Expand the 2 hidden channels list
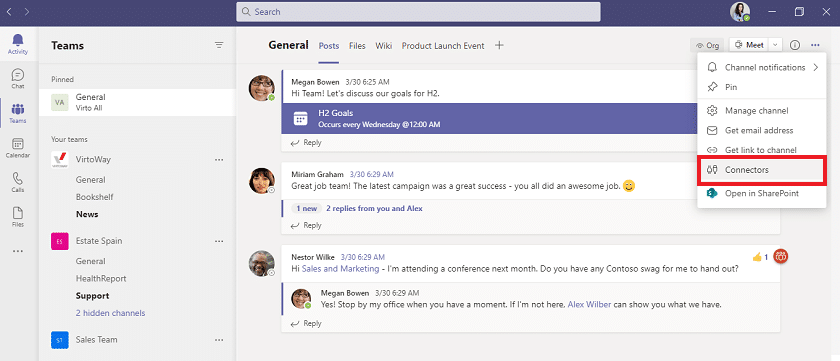The width and height of the screenshot is (840, 361). coord(110,313)
